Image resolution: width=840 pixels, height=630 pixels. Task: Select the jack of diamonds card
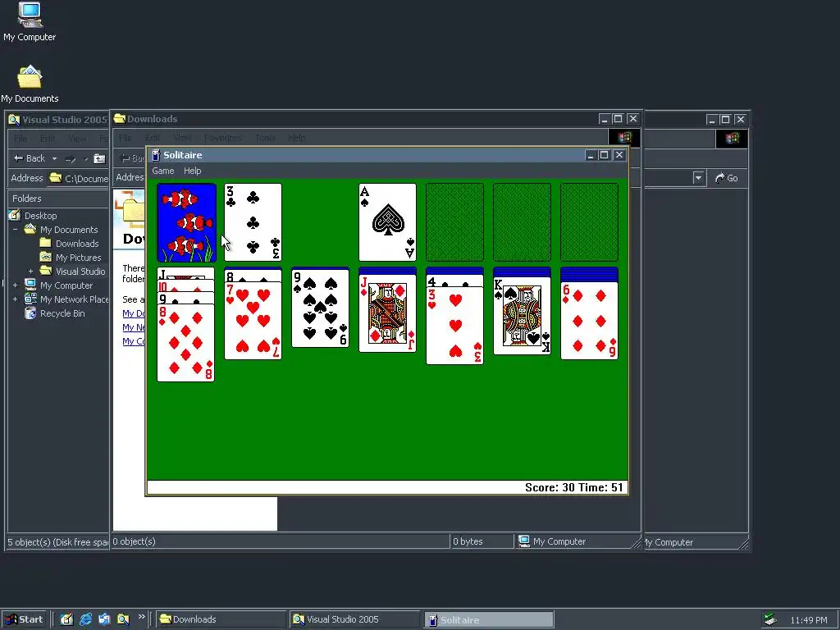point(387,313)
